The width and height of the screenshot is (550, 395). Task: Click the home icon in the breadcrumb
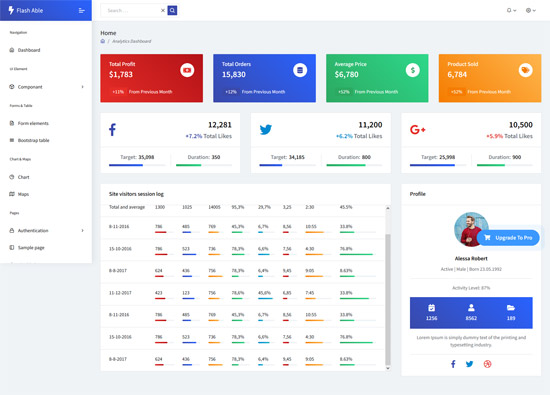point(103,41)
